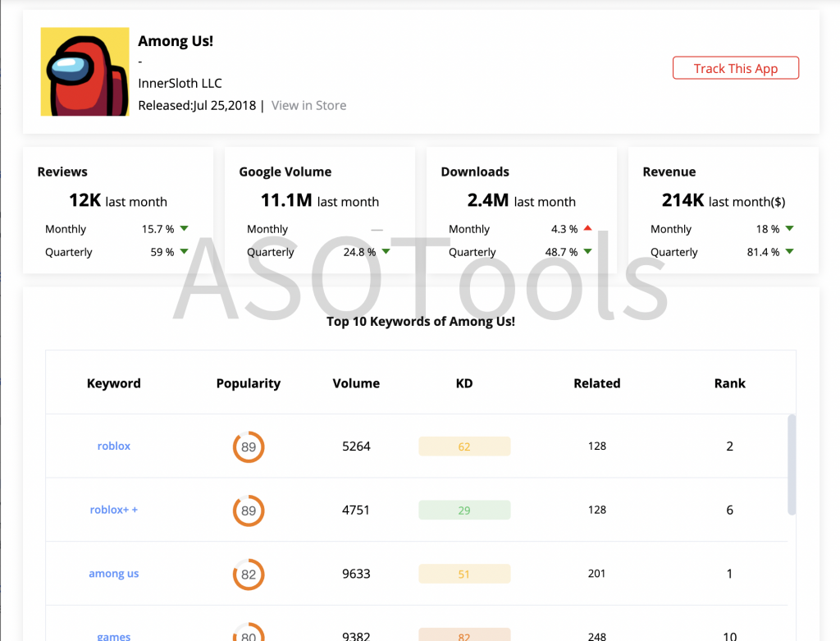Click the Among Us! app title

click(x=176, y=41)
